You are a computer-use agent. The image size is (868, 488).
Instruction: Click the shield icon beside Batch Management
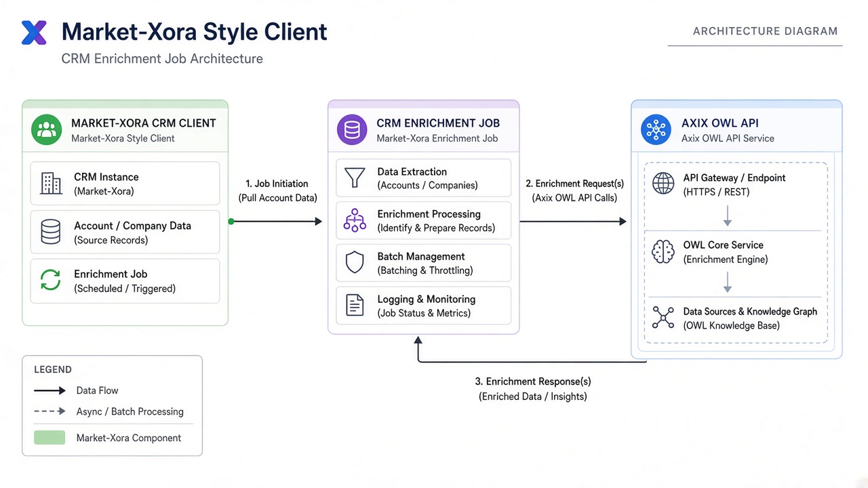(355, 263)
